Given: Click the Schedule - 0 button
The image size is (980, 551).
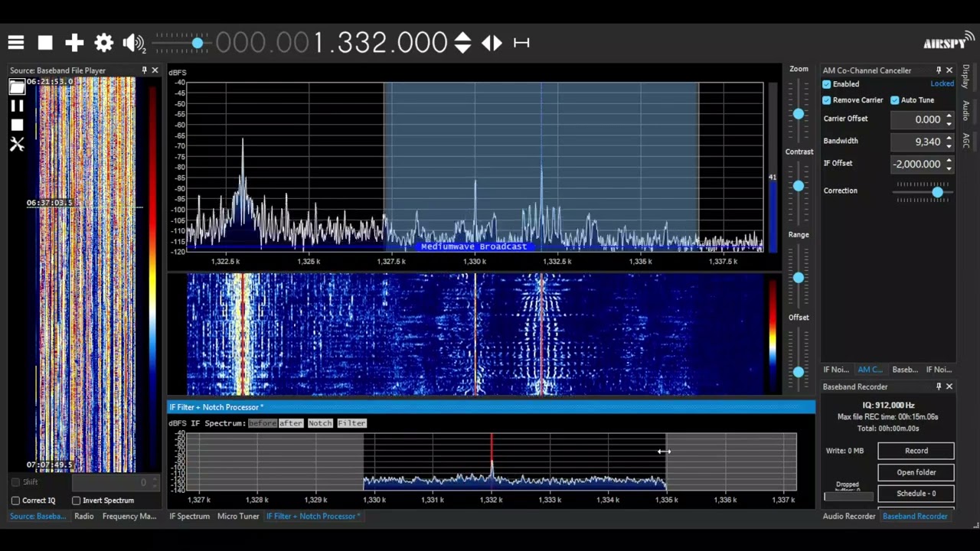Looking at the screenshot, I should 916,494.
